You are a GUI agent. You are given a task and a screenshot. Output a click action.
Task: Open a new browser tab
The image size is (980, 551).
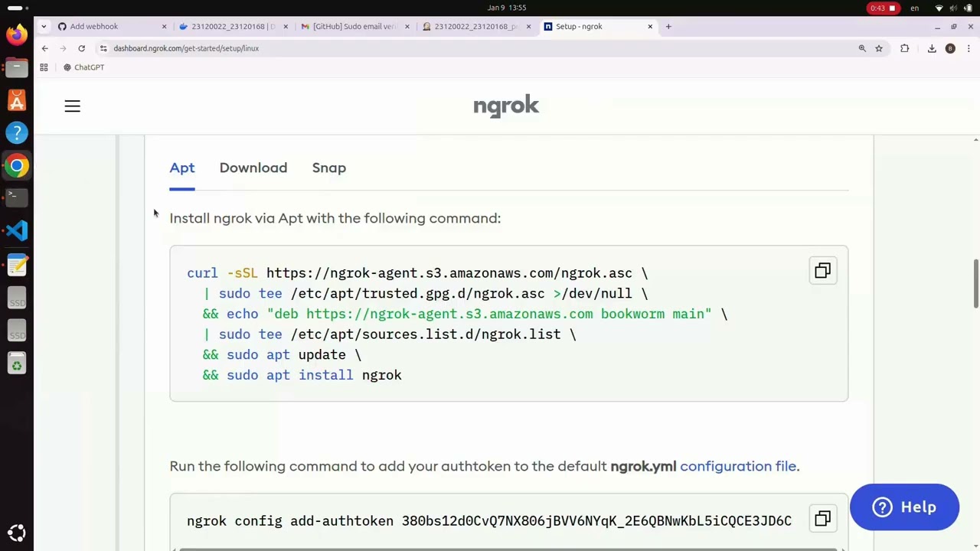(668, 26)
